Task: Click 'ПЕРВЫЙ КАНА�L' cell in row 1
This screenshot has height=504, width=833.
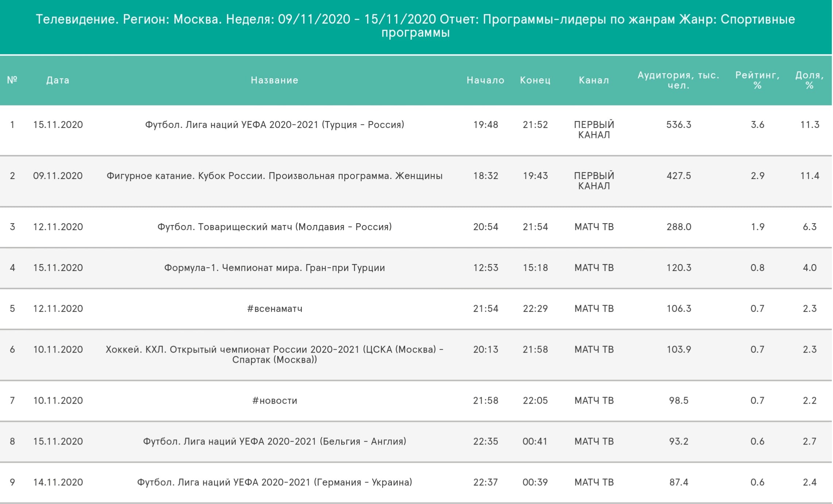Action: (594, 130)
